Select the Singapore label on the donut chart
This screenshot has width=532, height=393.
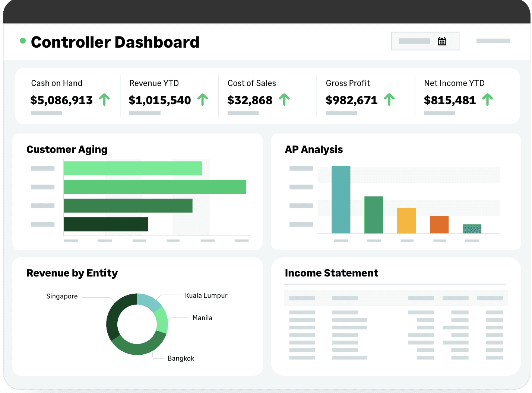click(62, 296)
